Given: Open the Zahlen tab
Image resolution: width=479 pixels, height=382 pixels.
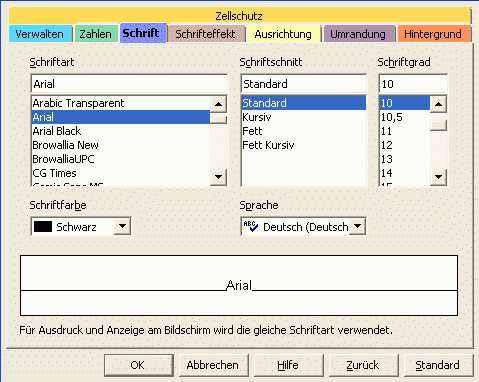Looking at the screenshot, I should 96,34.
